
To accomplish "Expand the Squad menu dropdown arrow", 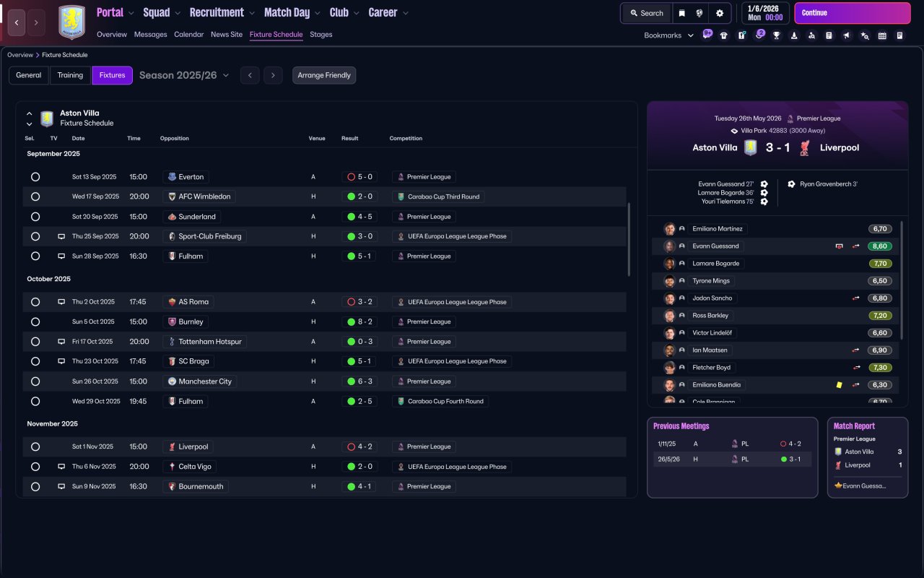I will 178,13.
